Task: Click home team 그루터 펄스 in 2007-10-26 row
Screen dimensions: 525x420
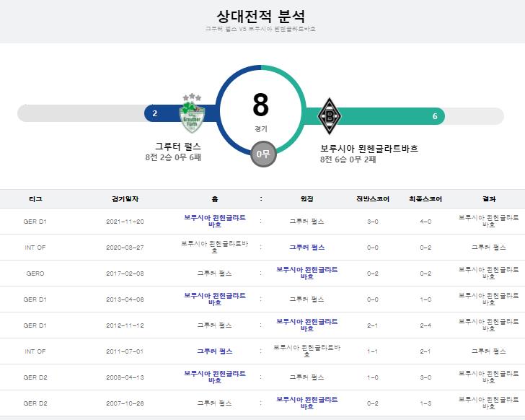Action: click(215, 403)
